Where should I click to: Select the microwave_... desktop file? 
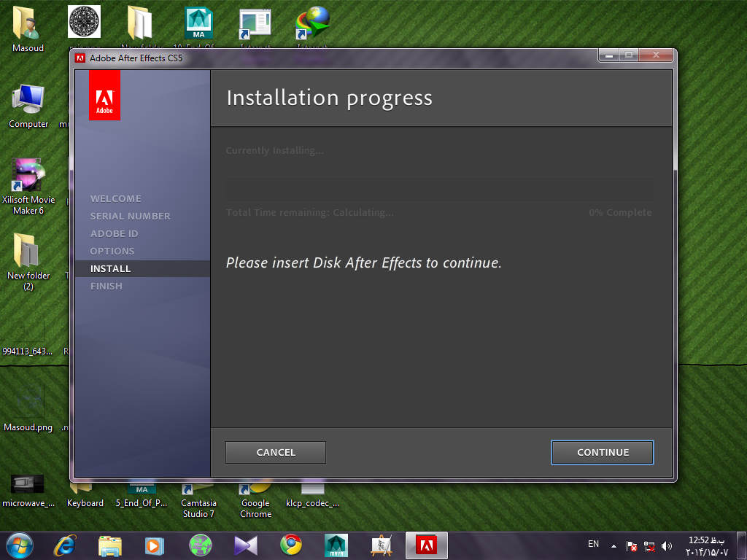(x=28, y=491)
